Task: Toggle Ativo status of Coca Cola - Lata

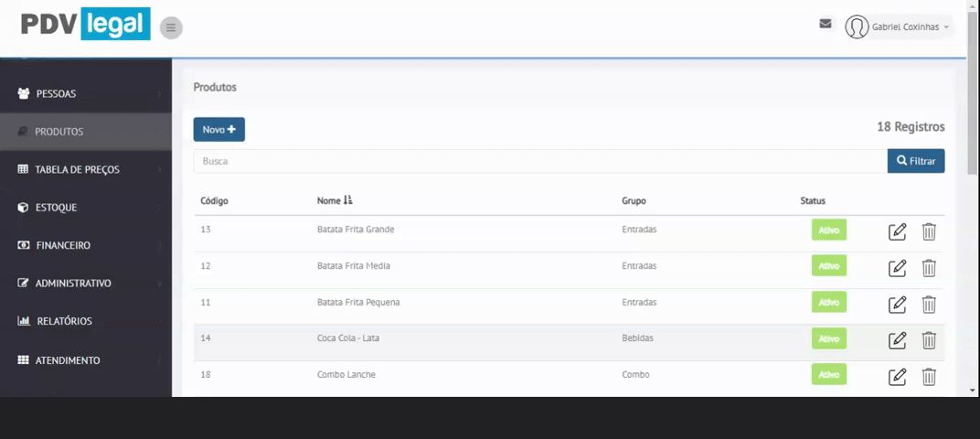Action: (x=828, y=338)
